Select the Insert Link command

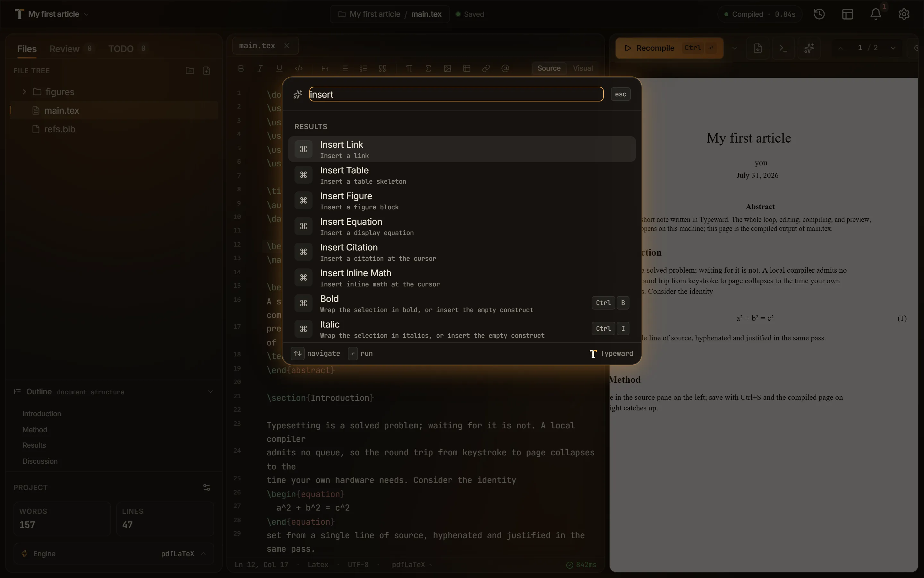point(462,149)
